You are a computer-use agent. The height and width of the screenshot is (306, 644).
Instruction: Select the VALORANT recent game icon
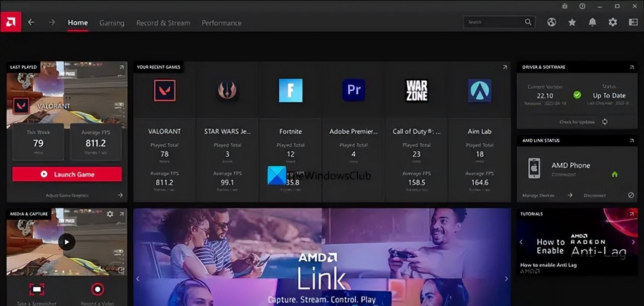coord(165,90)
